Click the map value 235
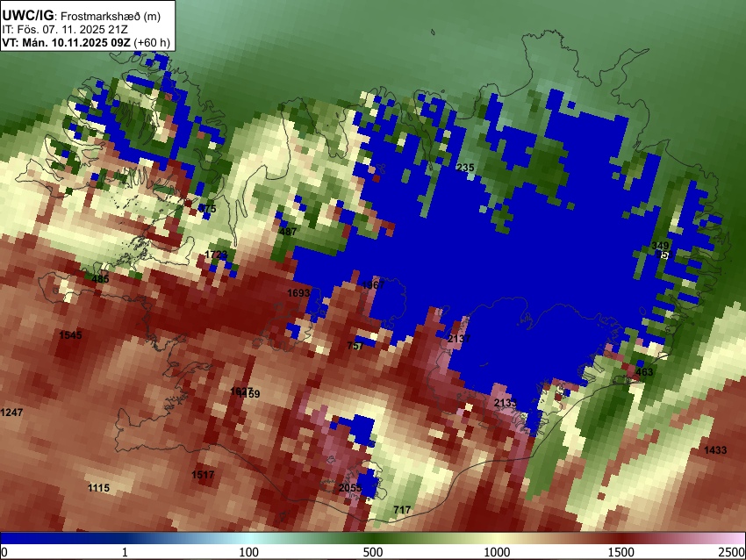Viewport: 746px width, 560px height. (465, 168)
